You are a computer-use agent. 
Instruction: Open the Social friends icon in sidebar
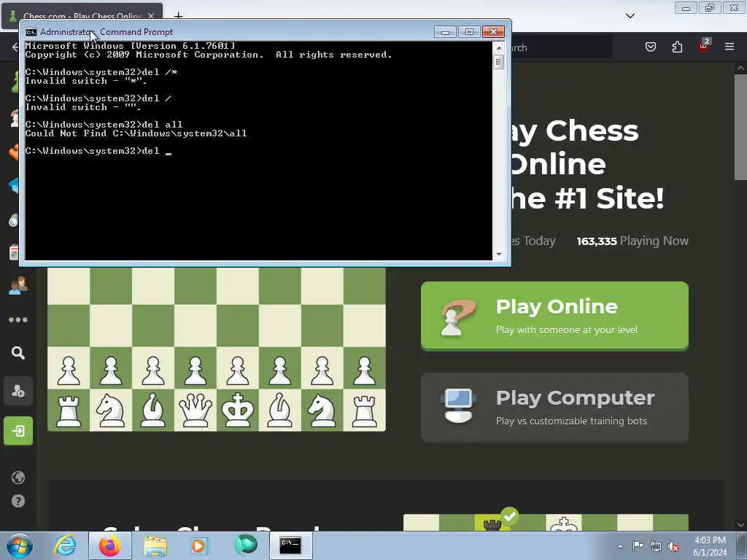click(18, 286)
